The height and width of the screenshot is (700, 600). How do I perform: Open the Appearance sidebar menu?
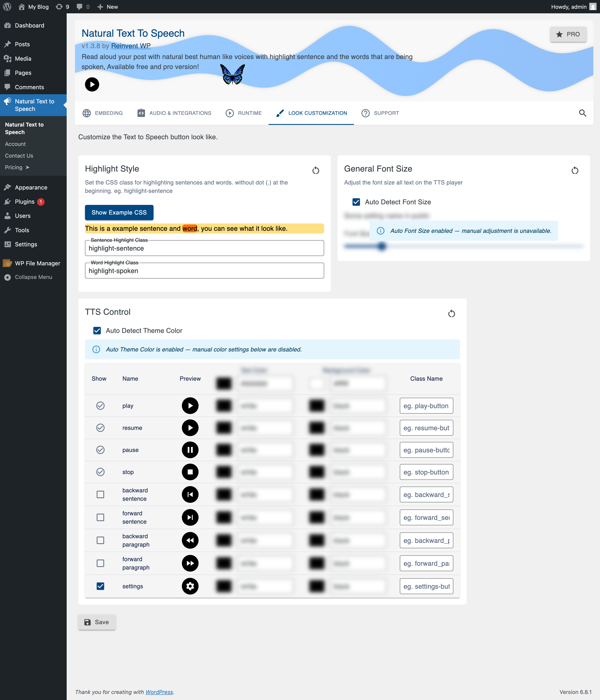click(x=33, y=187)
